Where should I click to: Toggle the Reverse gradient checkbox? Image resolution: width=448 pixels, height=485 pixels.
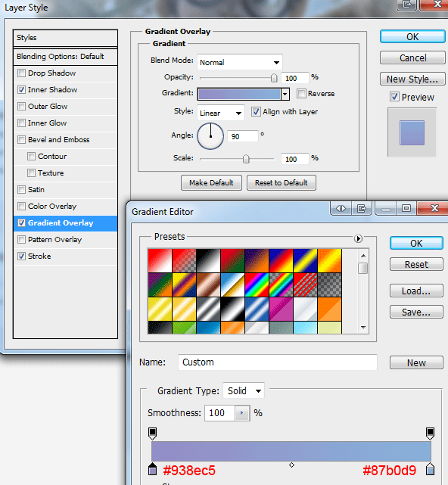[301, 93]
